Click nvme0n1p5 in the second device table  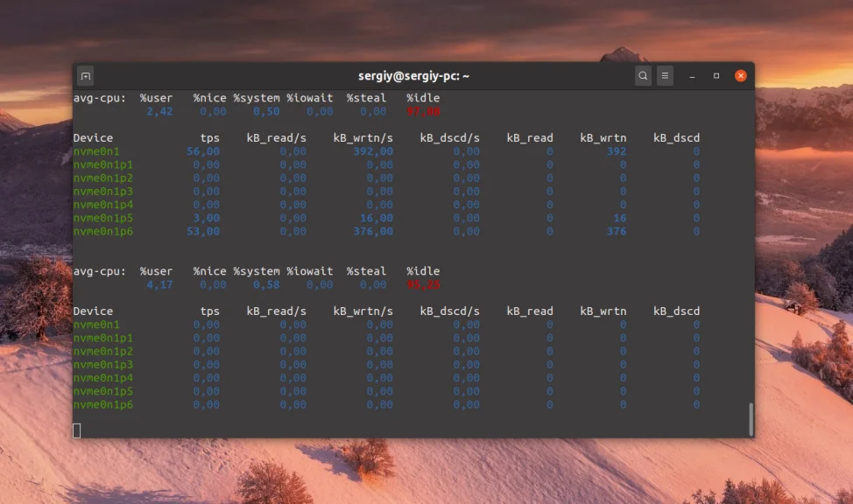click(x=102, y=391)
